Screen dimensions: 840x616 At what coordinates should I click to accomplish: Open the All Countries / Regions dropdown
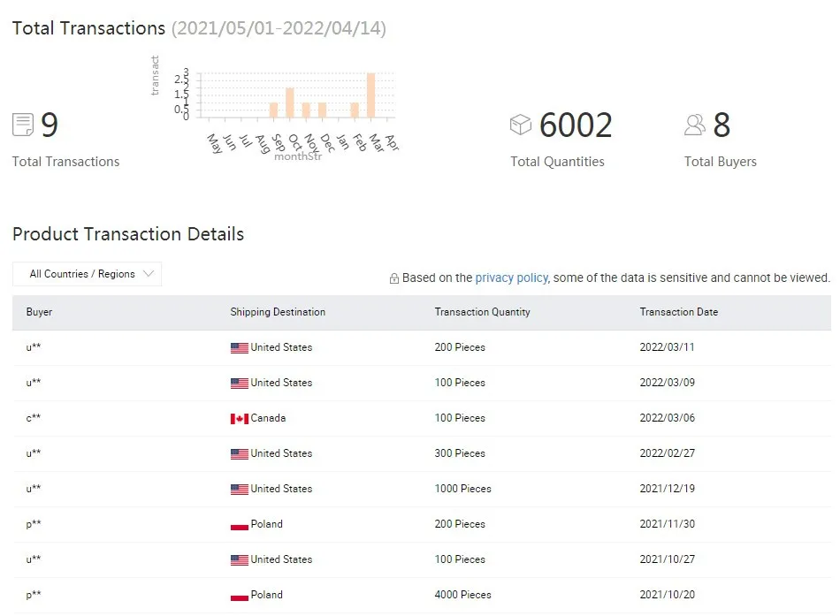pos(87,274)
